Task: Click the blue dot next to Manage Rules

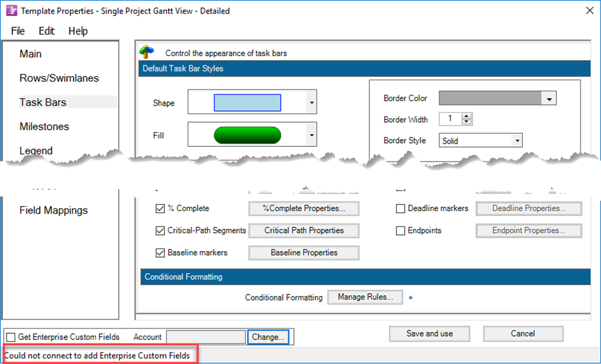Action: click(410, 297)
